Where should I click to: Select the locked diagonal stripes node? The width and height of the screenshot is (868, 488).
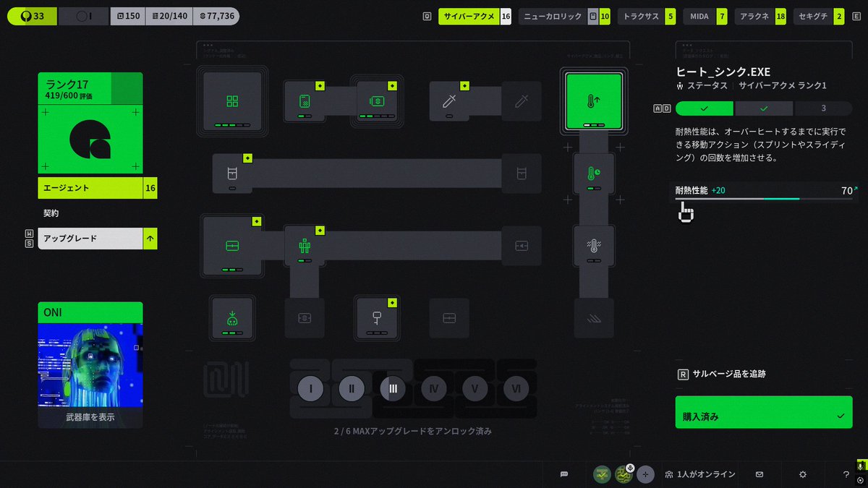pyautogui.click(x=594, y=318)
